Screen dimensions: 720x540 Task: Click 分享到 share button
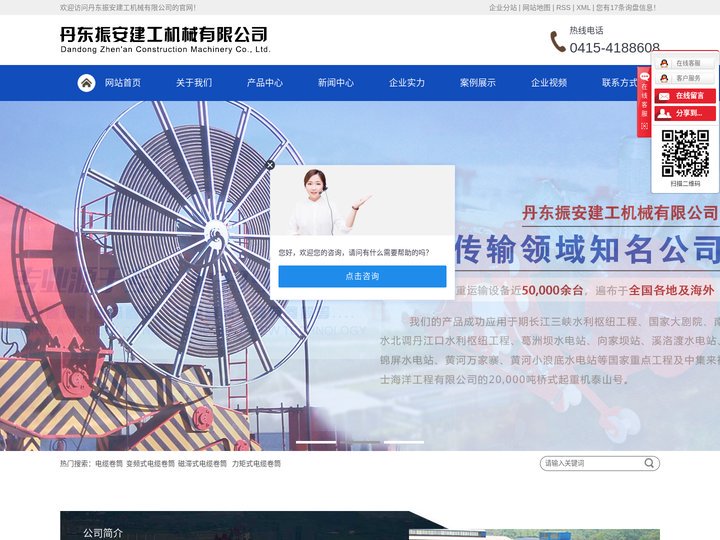click(685, 113)
